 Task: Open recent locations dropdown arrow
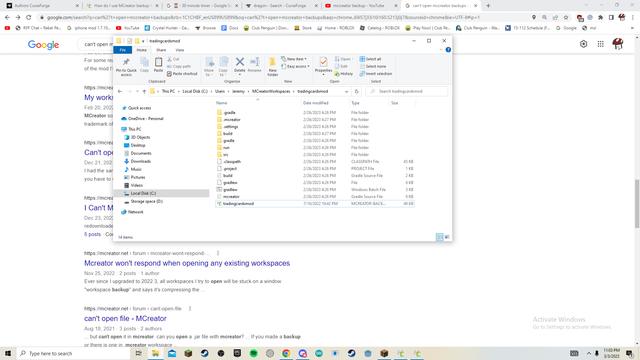[137, 91]
